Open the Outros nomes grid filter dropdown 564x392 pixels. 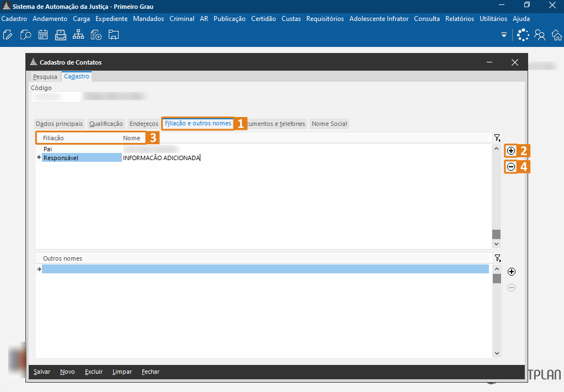pos(497,258)
